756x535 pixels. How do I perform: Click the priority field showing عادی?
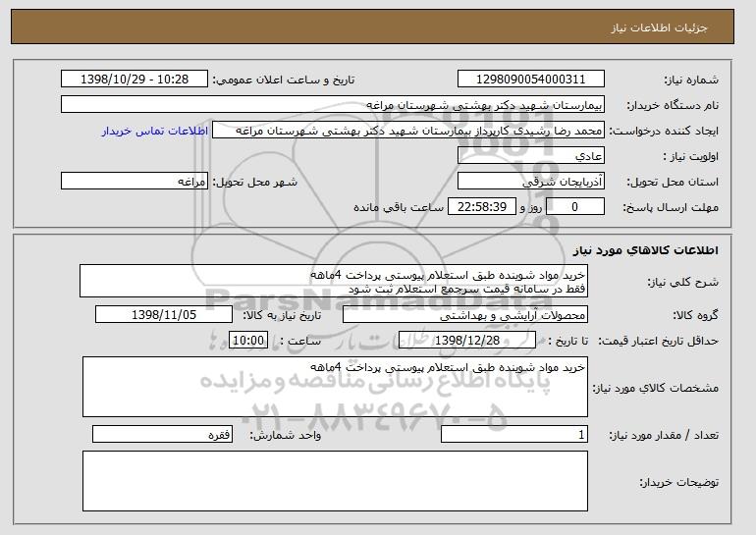point(531,156)
